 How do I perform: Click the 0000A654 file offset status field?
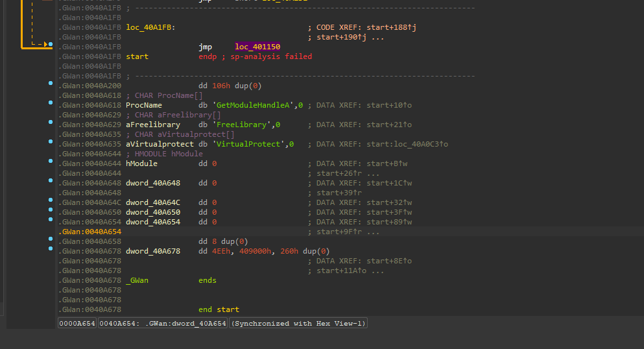pyautogui.click(x=77, y=324)
